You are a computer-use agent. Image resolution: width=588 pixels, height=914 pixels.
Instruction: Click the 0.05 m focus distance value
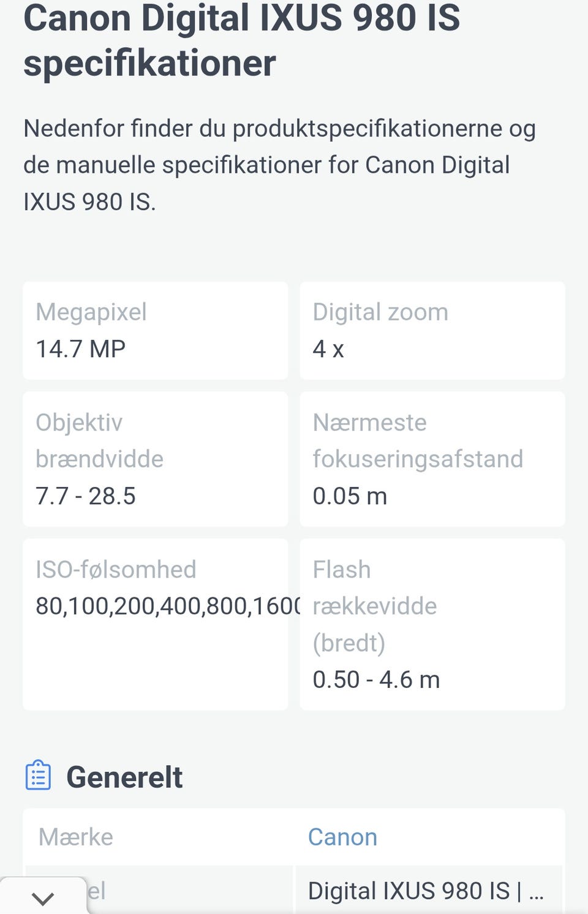[x=350, y=496]
